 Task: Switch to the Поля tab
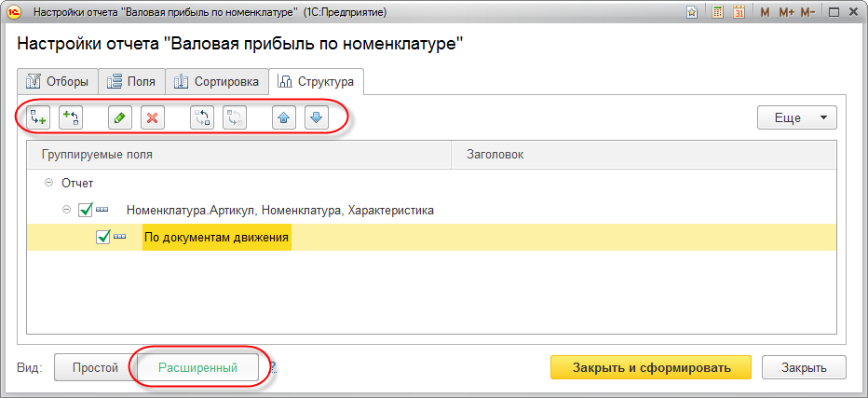click(131, 82)
